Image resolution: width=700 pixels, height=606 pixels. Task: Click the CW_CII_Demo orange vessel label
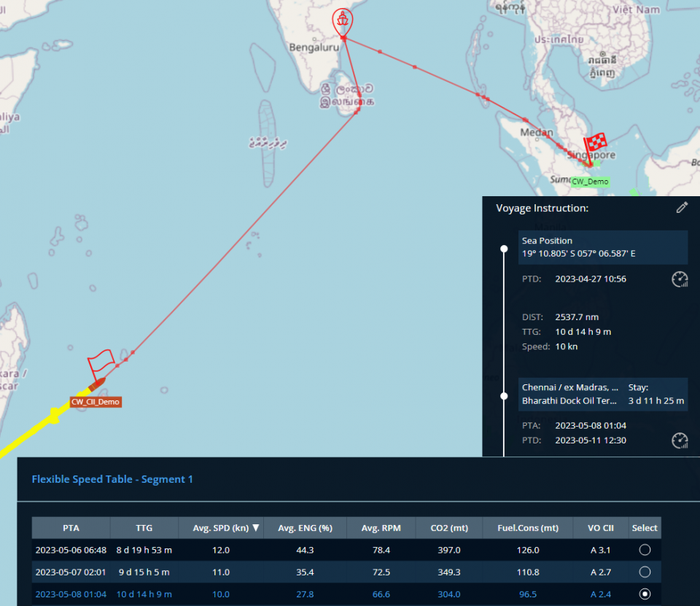pyautogui.click(x=96, y=402)
